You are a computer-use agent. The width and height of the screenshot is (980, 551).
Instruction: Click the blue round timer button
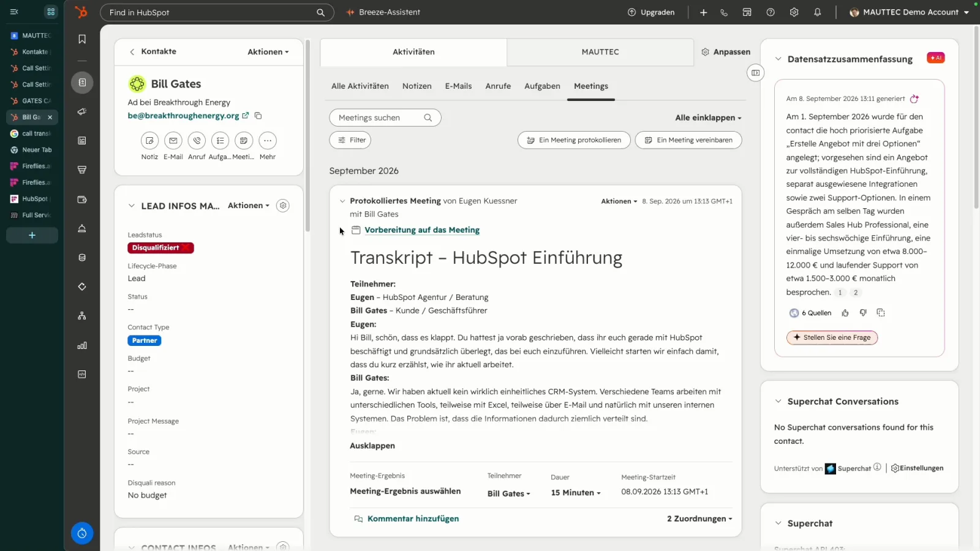82,533
